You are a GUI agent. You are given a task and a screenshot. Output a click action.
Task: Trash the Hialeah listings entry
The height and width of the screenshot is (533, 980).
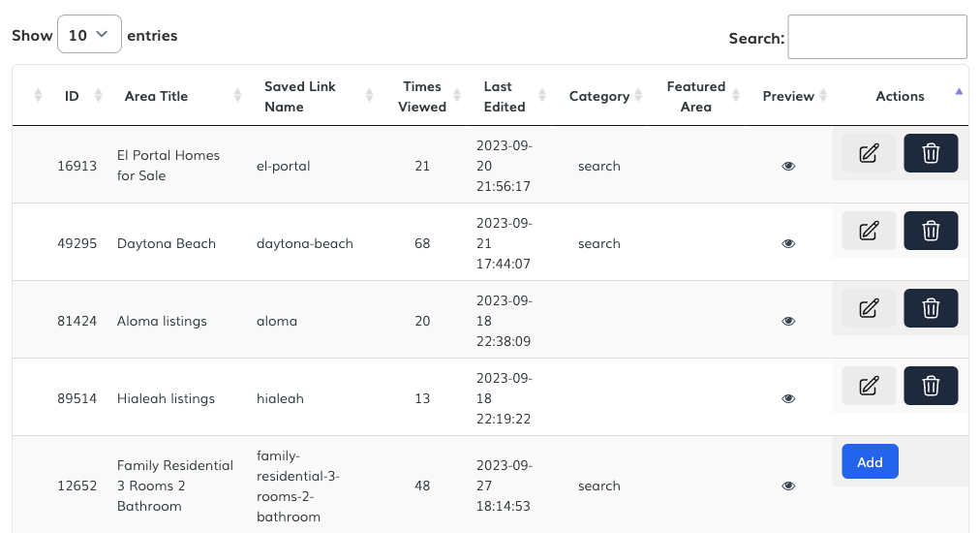(931, 386)
